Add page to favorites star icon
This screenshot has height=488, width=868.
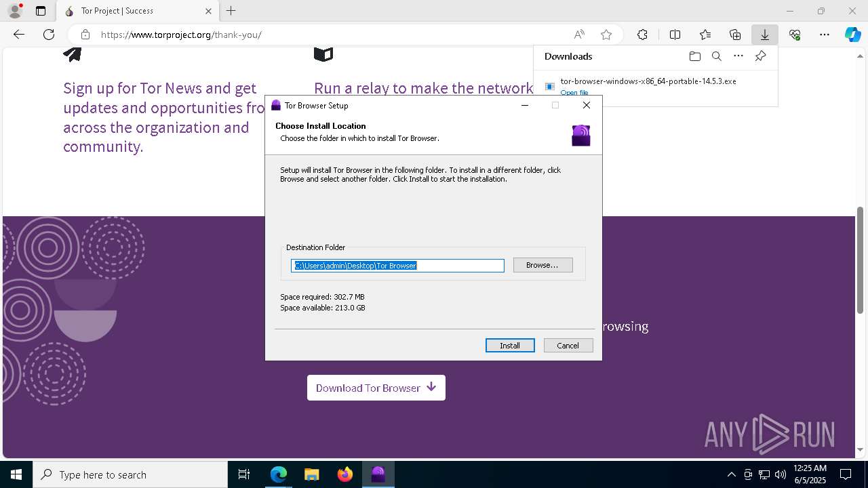point(606,35)
